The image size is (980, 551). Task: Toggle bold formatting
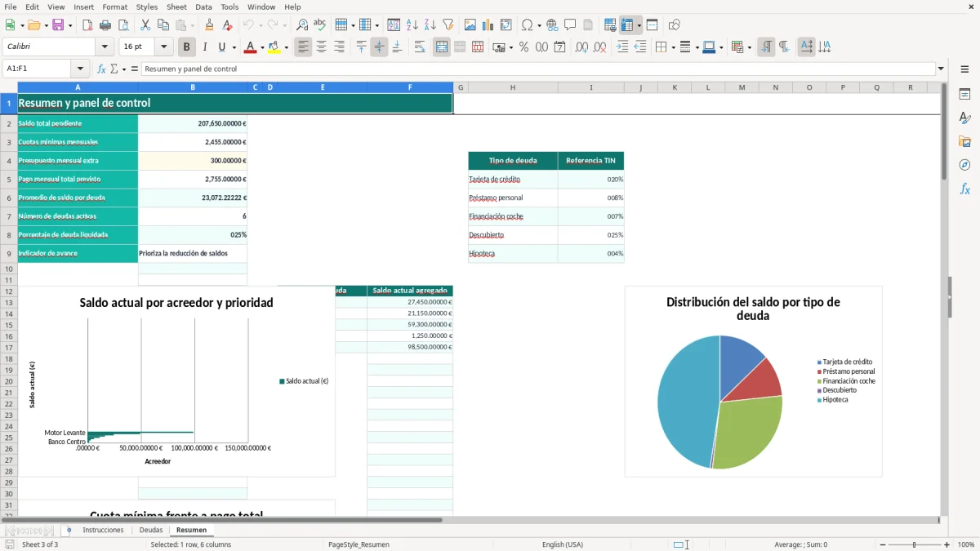tap(186, 47)
